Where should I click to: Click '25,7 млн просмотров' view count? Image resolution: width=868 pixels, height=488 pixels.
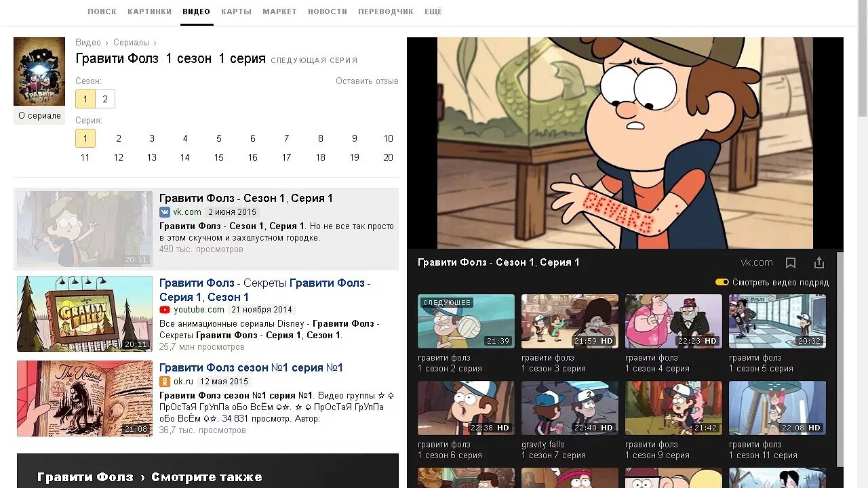[x=202, y=347]
